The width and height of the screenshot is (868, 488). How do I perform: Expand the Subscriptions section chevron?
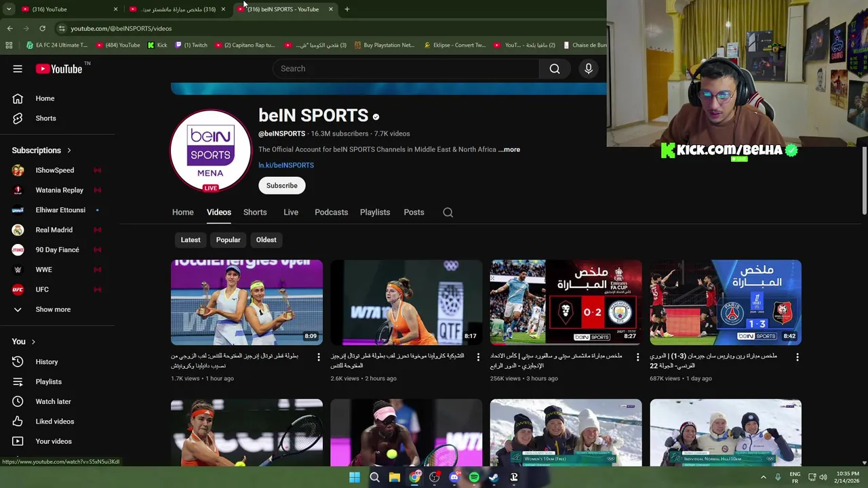tap(68, 150)
